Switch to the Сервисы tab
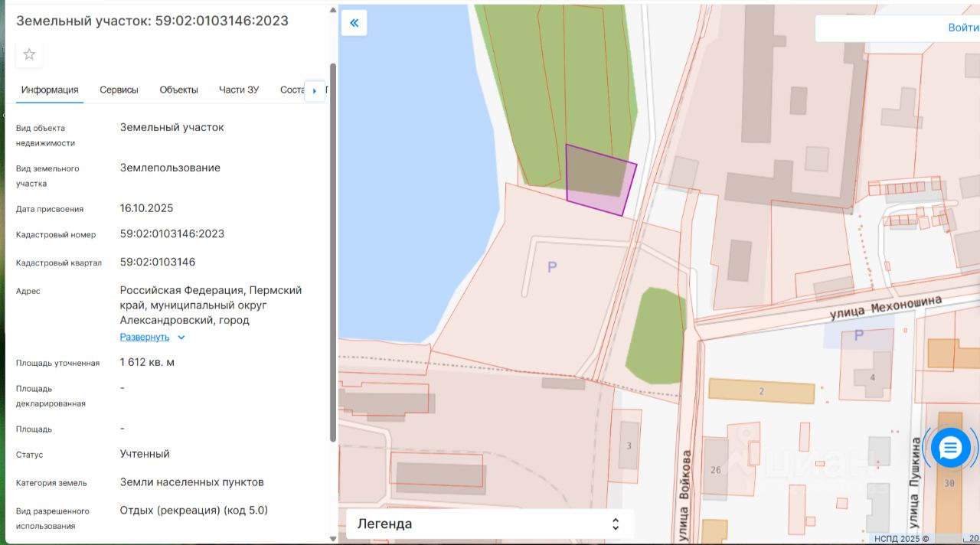Screen dimensions: 980x545 pyautogui.click(x=119, y=90)
